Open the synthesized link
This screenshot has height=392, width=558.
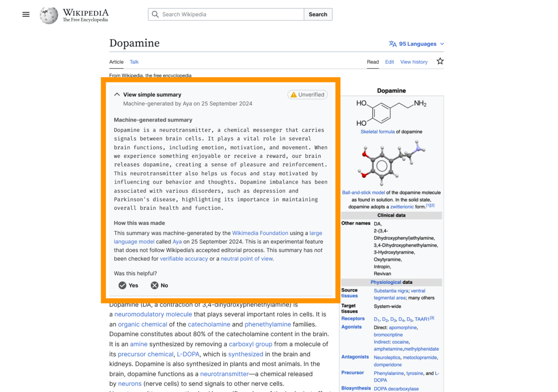click(x=246, y=354)
